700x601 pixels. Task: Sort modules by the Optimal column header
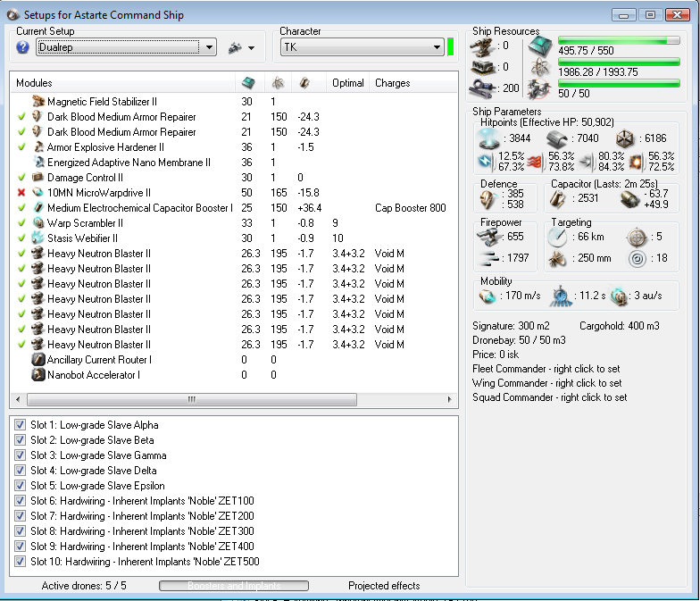tap(347, 83)
